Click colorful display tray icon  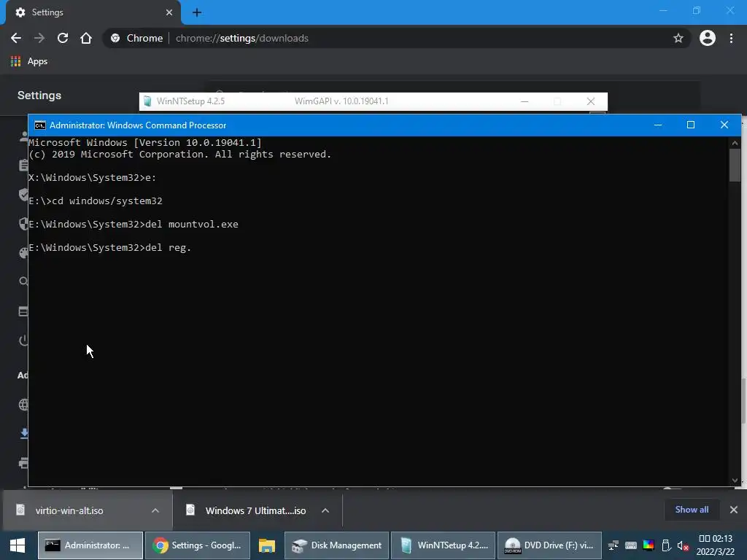(x=649, y=545)
